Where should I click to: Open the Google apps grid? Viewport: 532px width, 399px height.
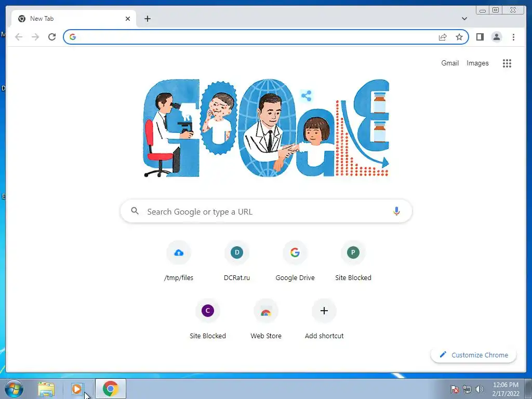[x=507, y=63]
